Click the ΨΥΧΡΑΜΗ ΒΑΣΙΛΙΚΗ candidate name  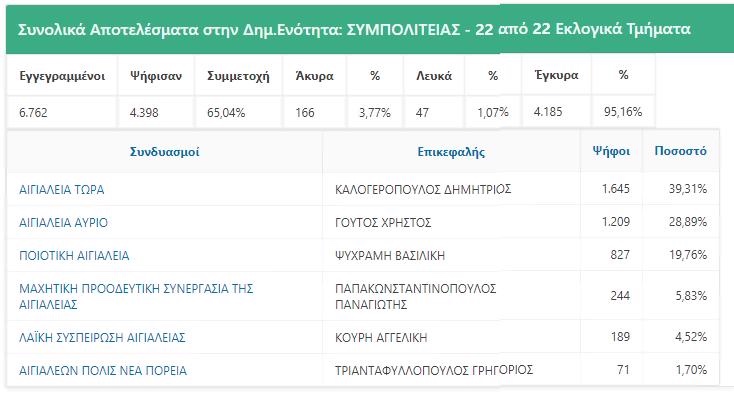point(390,256)
